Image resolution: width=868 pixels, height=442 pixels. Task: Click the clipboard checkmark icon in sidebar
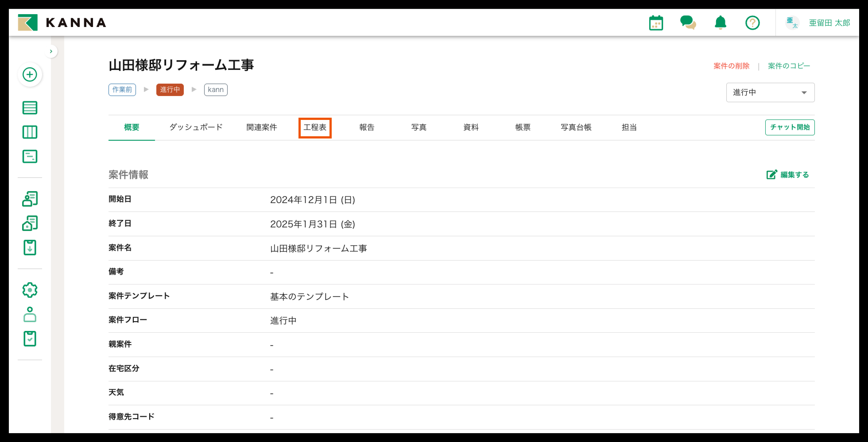[x=30, y=339]
